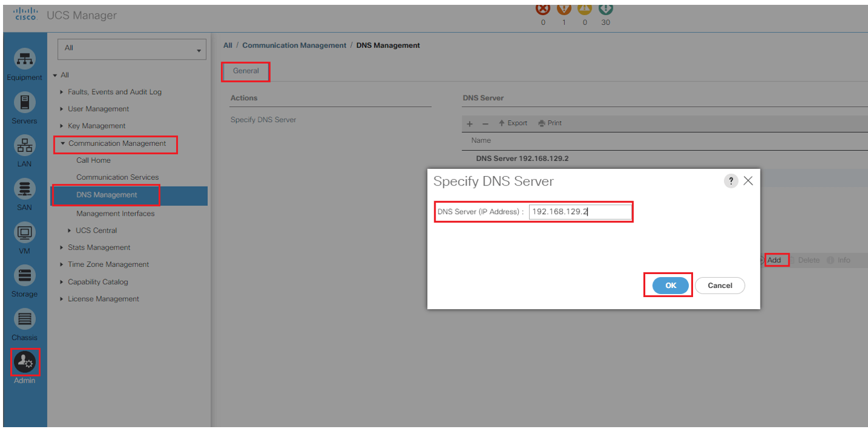Open the All filter dropdown in navigation pane
The height and width of the screenshot is (432, 868).
coord(132,49)
